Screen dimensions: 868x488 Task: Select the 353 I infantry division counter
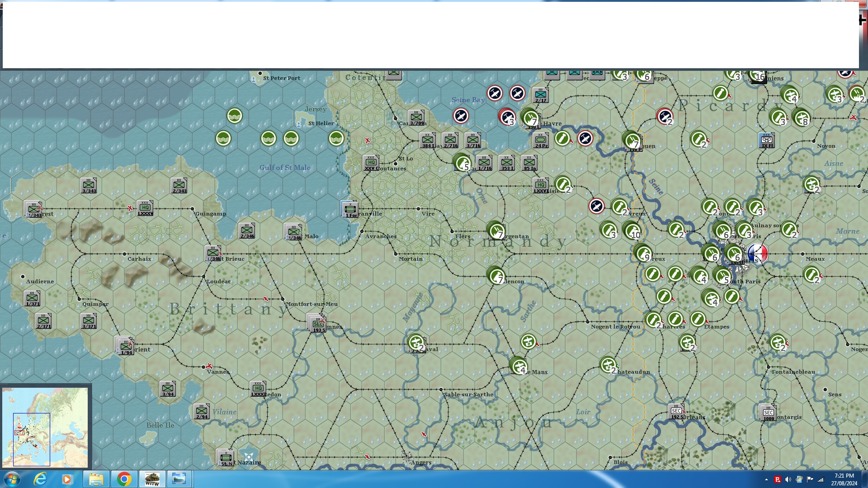tap(507, 163)
